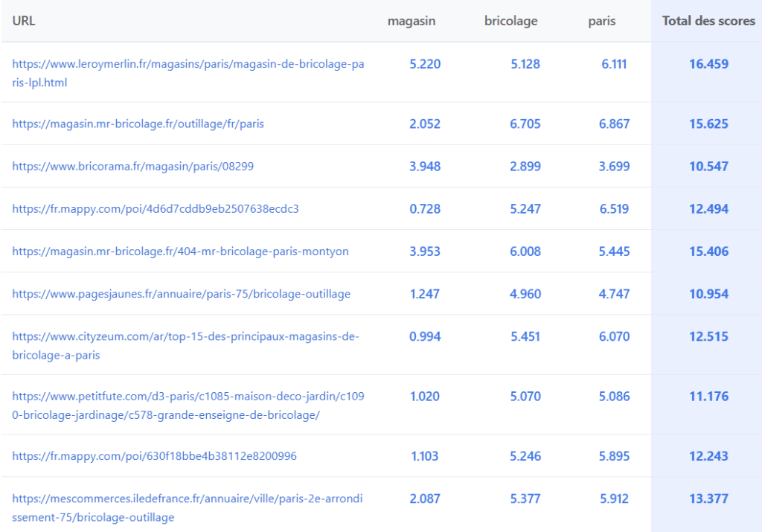Open the 404-mr-bricolage-paris-montyon link
762x532 pixels.
click(180, 251)
